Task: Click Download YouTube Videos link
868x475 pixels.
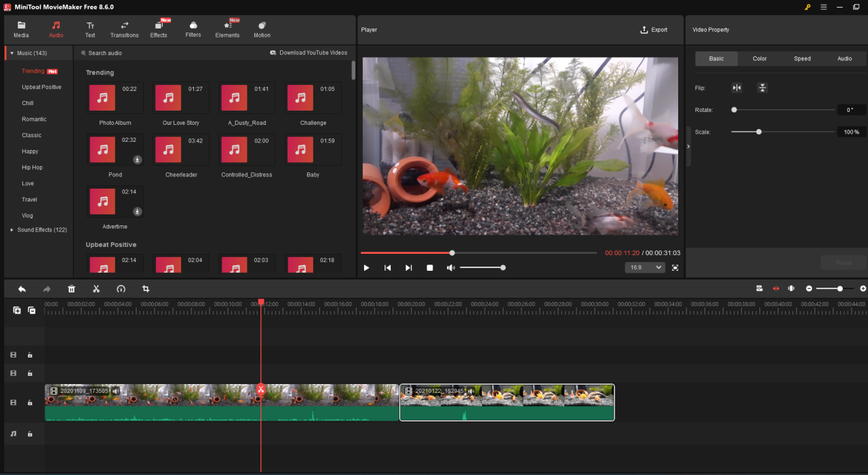Action: tap(309, 53)
